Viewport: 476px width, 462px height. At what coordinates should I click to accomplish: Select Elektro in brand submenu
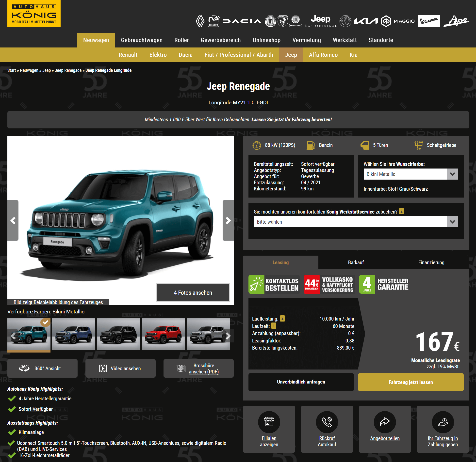(158, 55)
